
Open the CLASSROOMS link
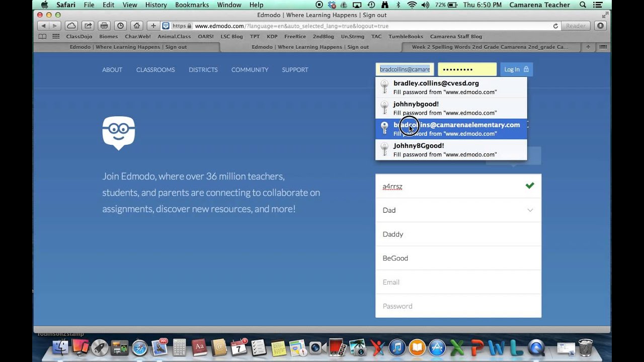tap(155, 70)
